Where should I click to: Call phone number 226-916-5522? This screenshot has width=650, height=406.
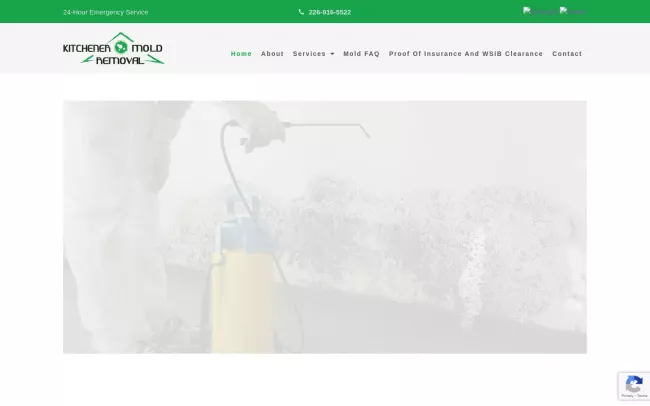(329, 12)
